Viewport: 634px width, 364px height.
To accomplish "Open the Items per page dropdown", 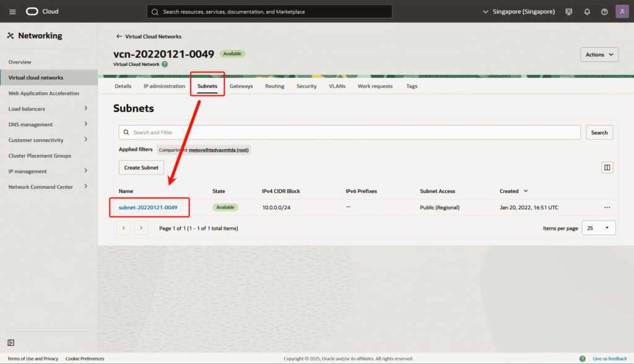I will [x=599, y=228].
